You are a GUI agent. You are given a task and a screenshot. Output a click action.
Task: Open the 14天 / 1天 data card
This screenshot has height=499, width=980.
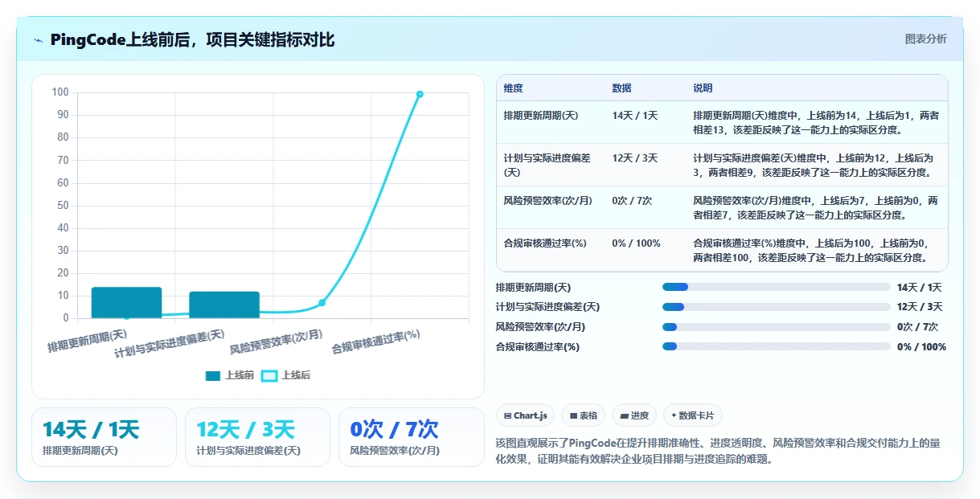click(104, 437)
